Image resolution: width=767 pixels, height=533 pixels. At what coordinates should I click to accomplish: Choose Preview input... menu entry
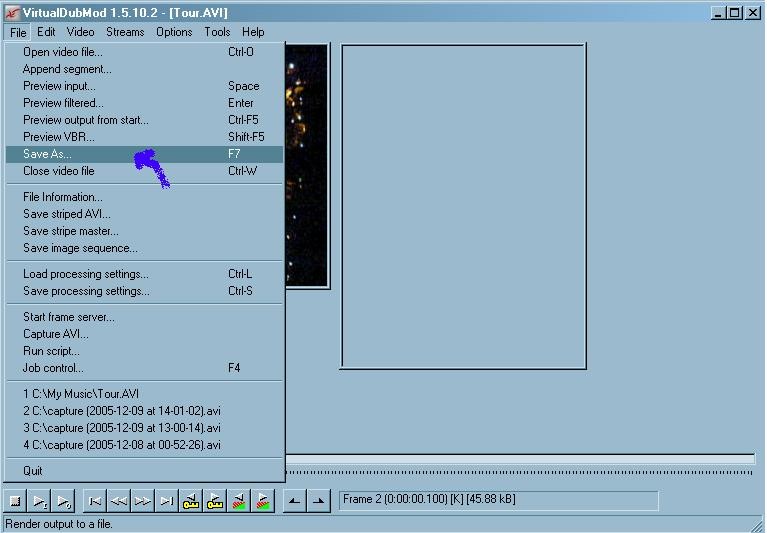pyautogui.click(x=145, y=86)
